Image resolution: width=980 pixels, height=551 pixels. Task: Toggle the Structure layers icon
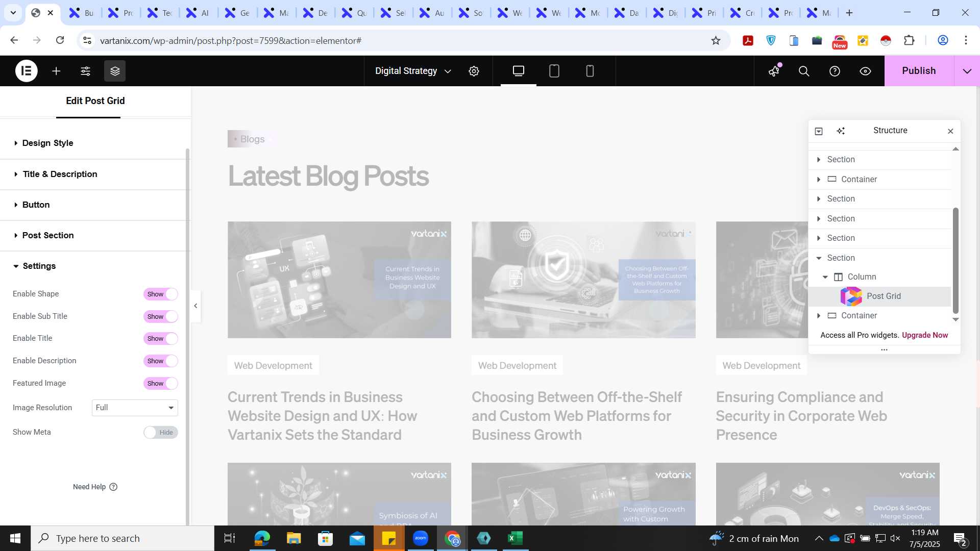click(x=115, y=71)
